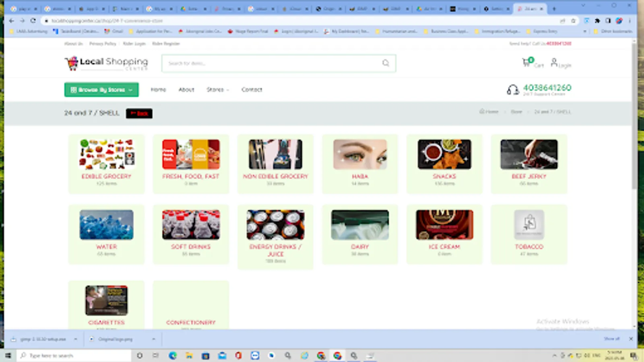This screenshot has height=362, width=644.
Task: Click the Local Shopping Center logo
Action: [x=106, y=63]
